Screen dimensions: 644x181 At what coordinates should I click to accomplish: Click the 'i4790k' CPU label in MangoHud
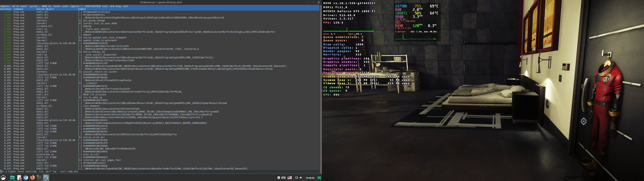[x=401, y=6]
